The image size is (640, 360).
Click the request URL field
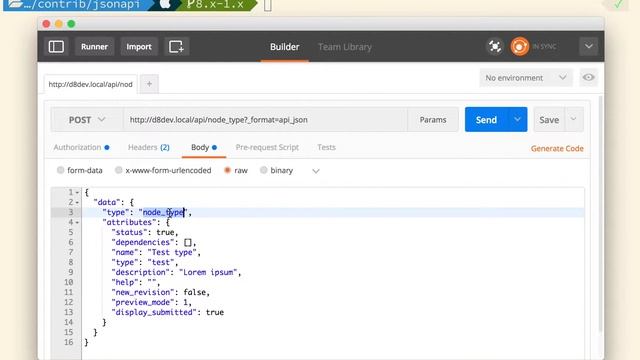pos(265,120)
